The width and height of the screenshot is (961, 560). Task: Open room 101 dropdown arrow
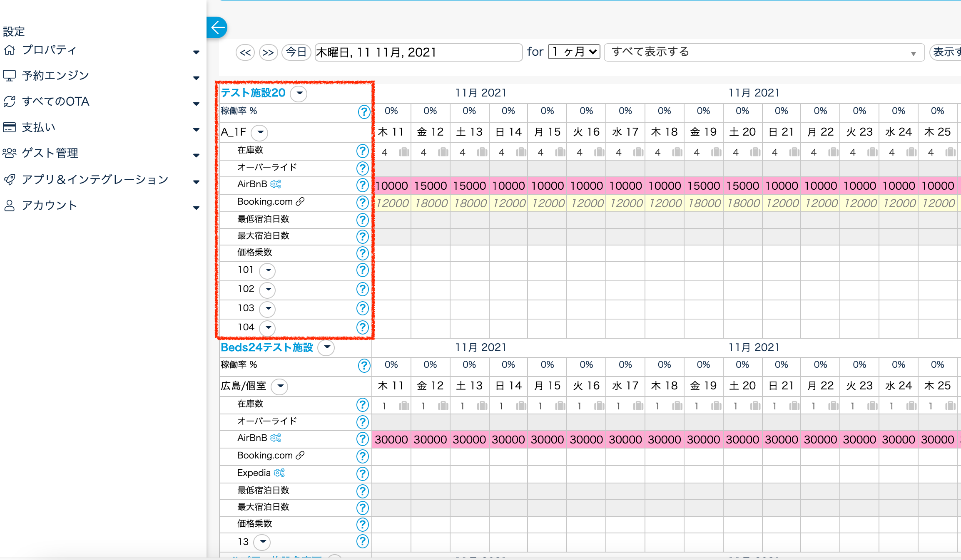[267, 270]
